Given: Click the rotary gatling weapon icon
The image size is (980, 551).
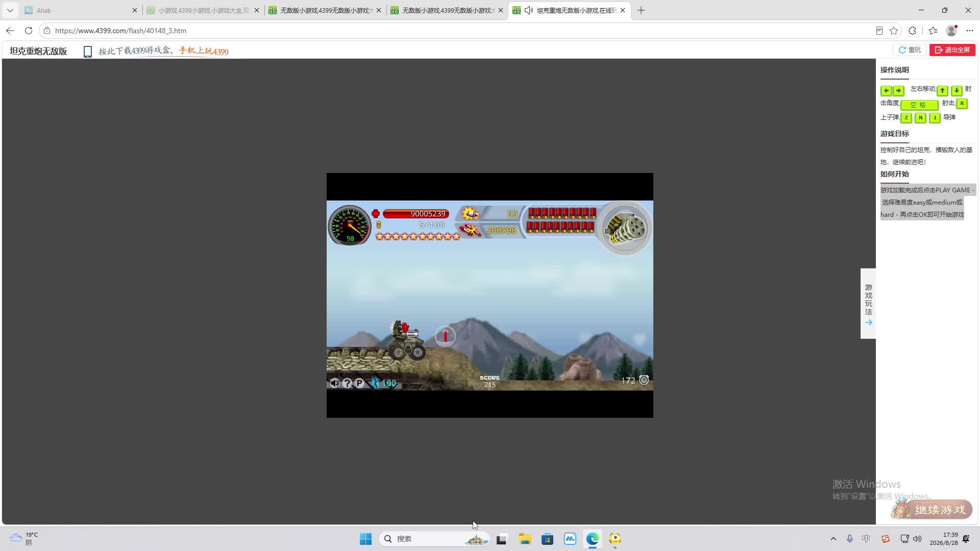Looking at the screenshot, I should [x=625, y=228].
